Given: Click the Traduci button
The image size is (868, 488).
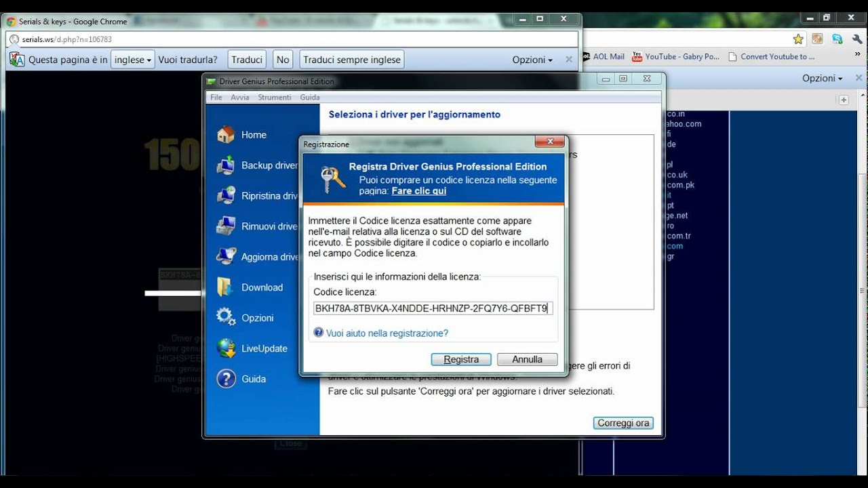Looking at the screenshot, I should (247, 60).
